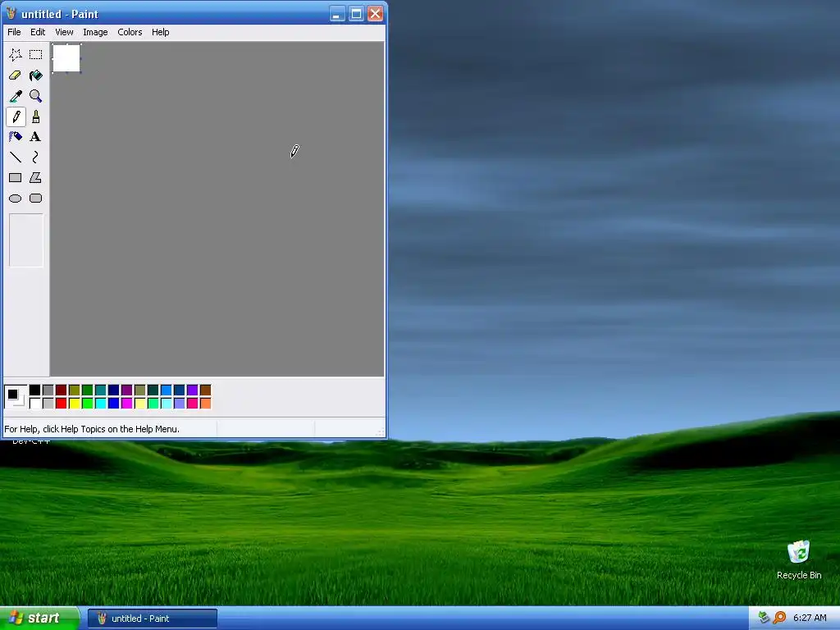840x630 pixels.
Task: Select the Curve tool
Action: (x=35, y=157)
